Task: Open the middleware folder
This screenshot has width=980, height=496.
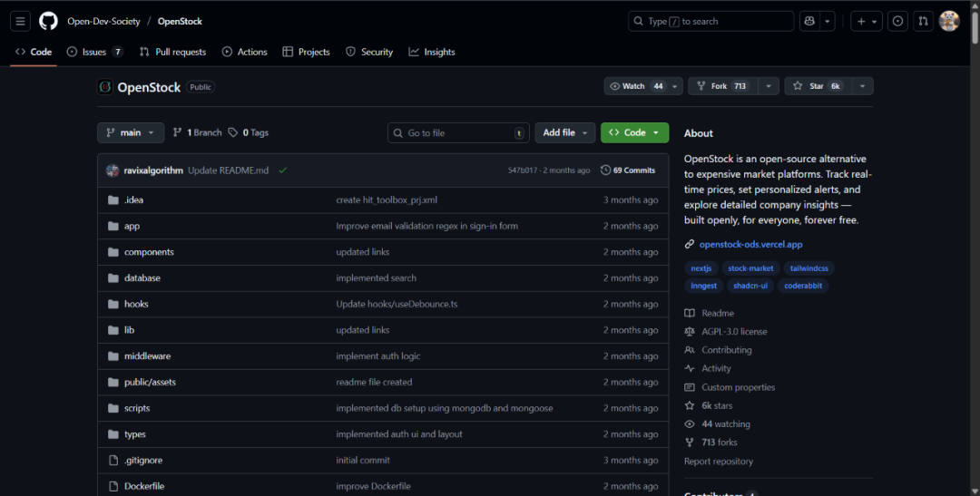Action: coord(148,356)
